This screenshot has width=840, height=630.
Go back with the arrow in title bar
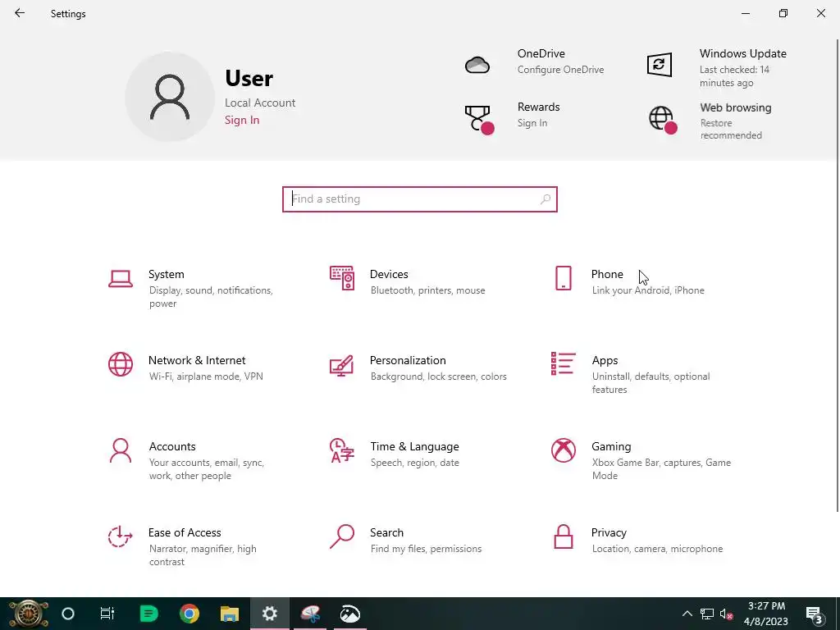20,13
